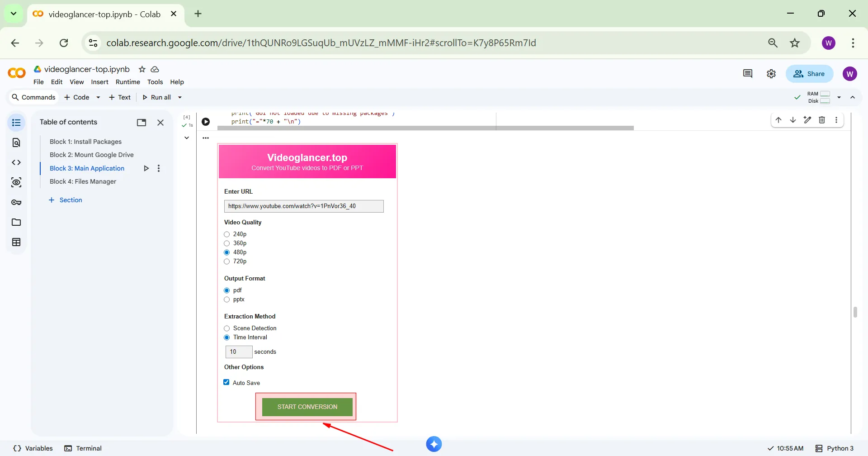Image resolution: width=868 pixels, height=456 pixels.
Task: Select 480p video quality
Action: point(227,252)
